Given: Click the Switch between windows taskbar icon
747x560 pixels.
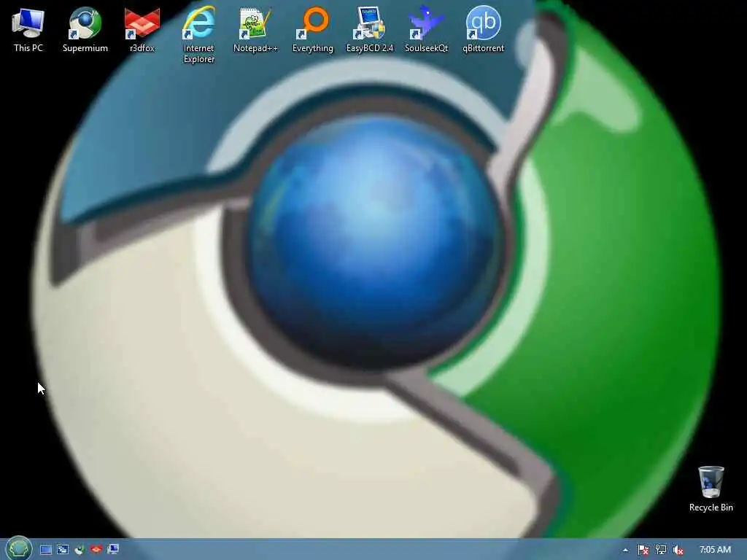Looking at the screenshot, I should point(63,550).
